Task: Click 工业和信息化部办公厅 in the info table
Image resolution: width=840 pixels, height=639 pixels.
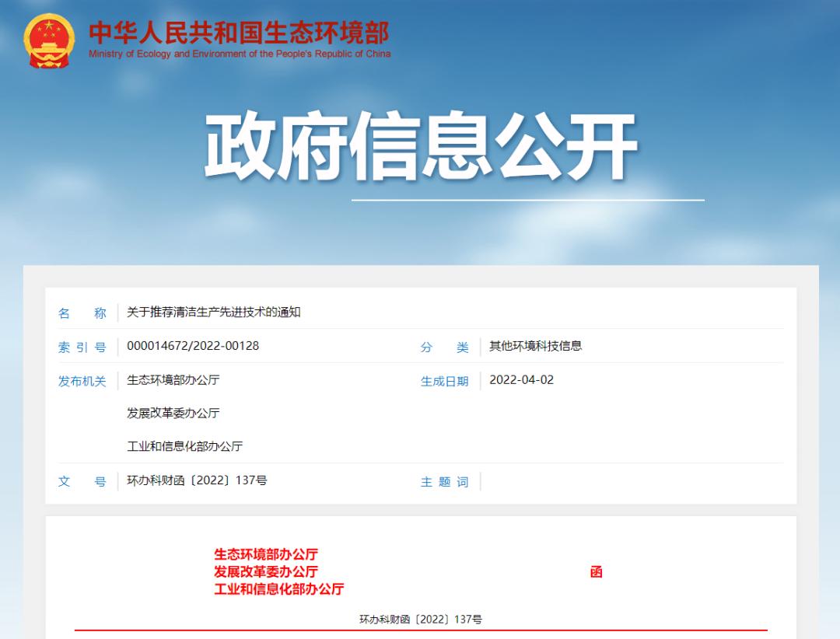Action: click(x=185, y=446)
